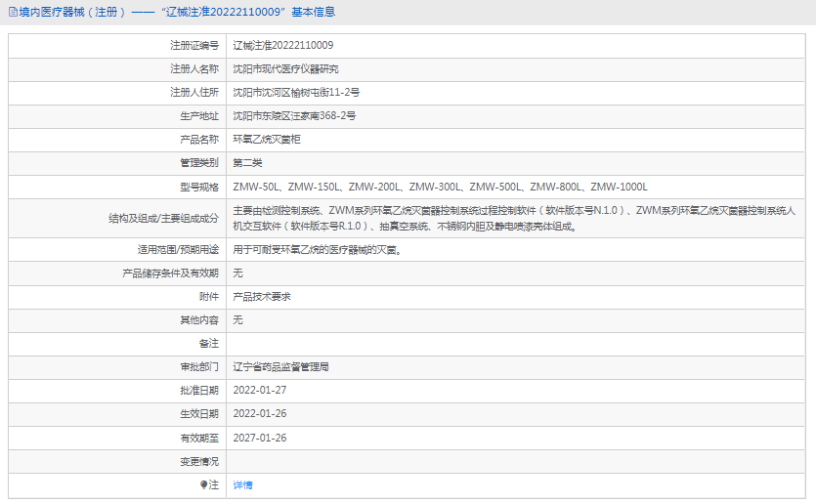This screenshot has width=816, height=504.
Task: Click the 其他内容 label
Action: [199, 319]
